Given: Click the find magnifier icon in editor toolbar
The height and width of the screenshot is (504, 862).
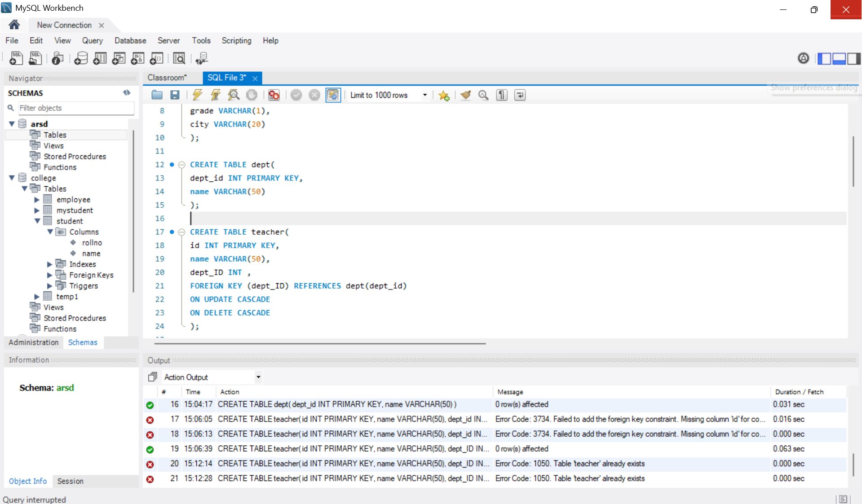Looking at the screenshot, I should click(483, 95).
